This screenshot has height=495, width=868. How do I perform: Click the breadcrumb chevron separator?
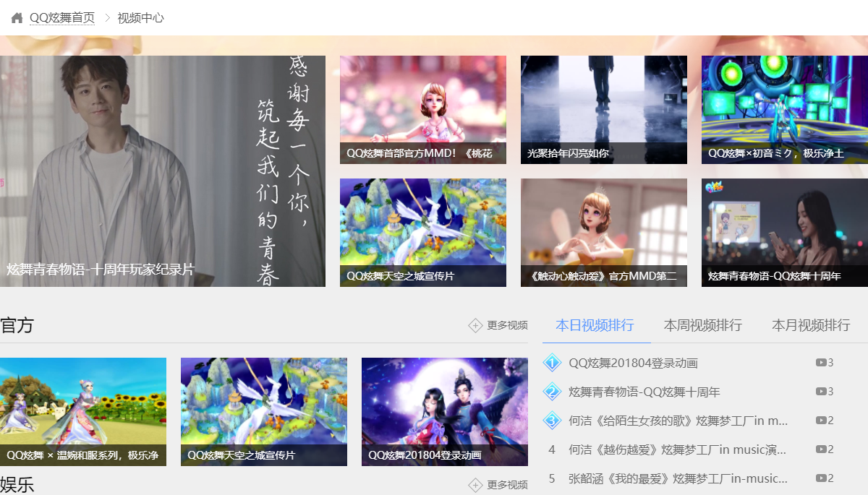coord(107,18)
